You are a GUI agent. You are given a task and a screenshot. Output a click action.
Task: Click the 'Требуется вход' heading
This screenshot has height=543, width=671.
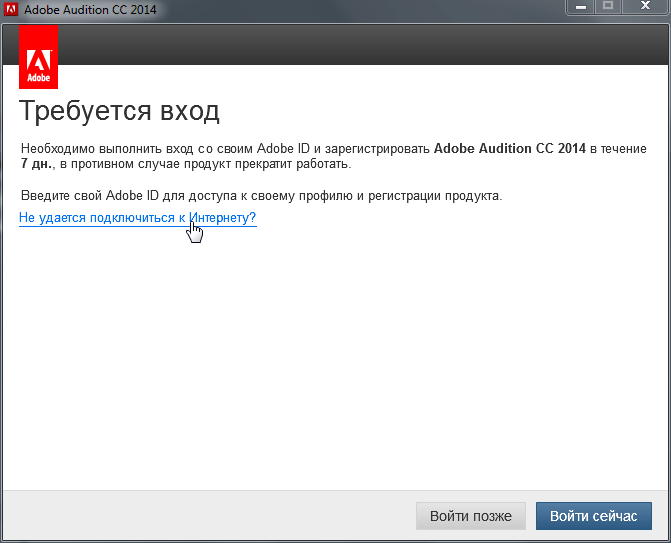pyautogui.click(x=119, y=111)
